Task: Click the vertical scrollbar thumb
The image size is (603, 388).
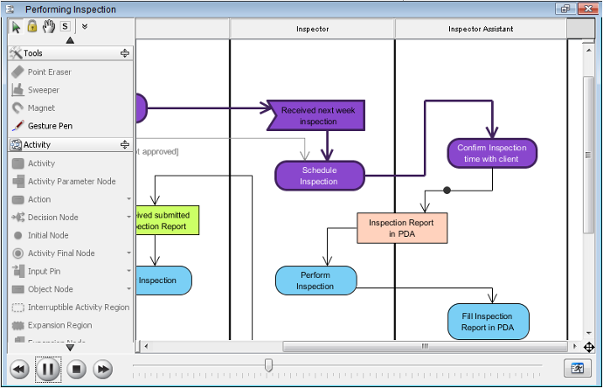Action: [588, 155]
